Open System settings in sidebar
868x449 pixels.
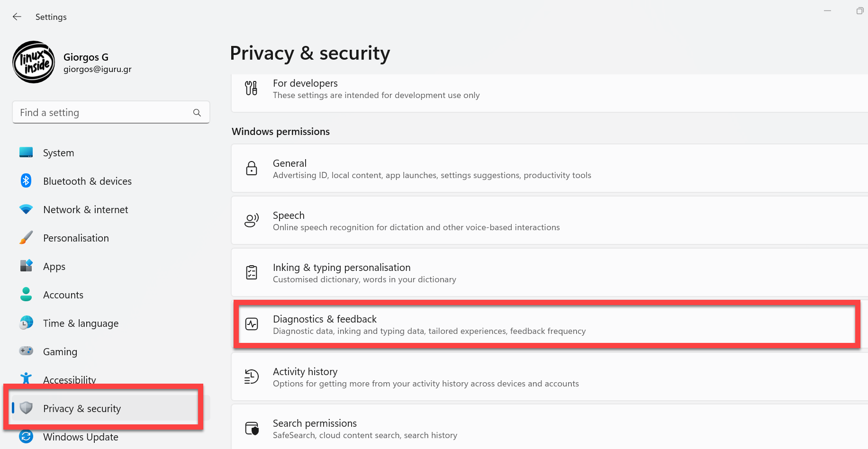[58, 153]
